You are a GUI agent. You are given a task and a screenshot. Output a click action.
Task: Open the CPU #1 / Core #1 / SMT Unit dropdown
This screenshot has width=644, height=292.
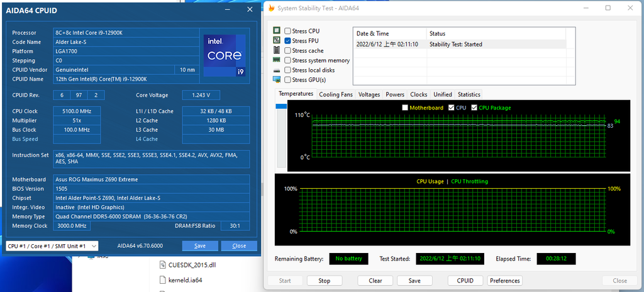(x=52, y=246)
